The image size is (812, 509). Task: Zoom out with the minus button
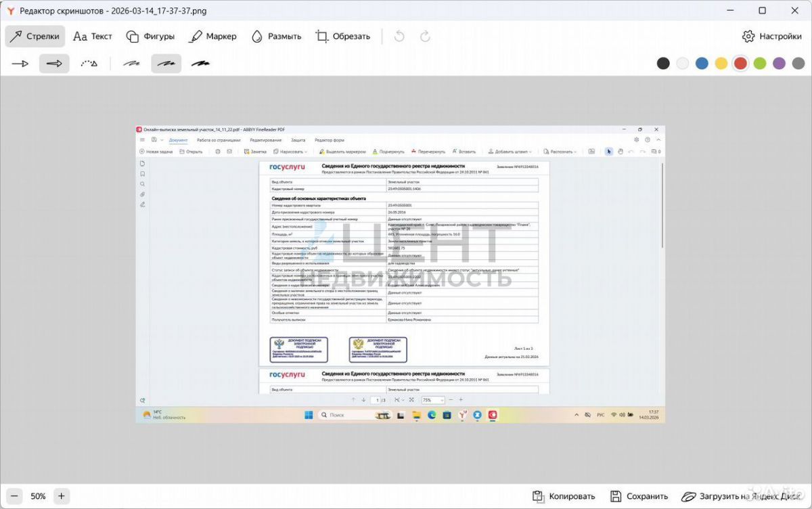pos(15,496)
